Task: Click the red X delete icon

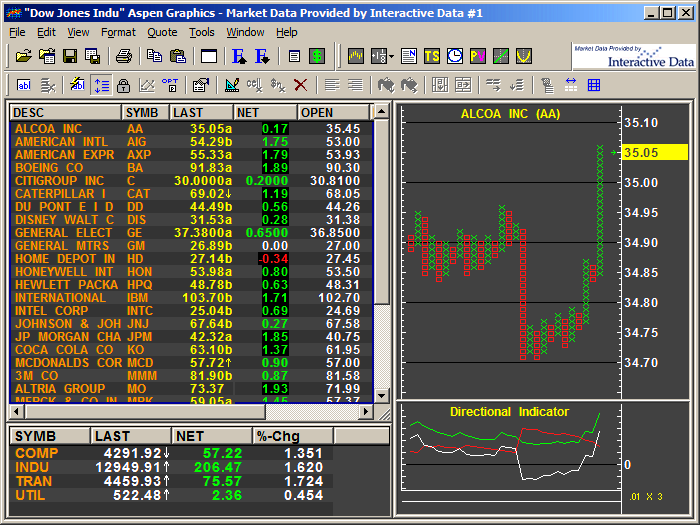Action: tap(301, 85)
